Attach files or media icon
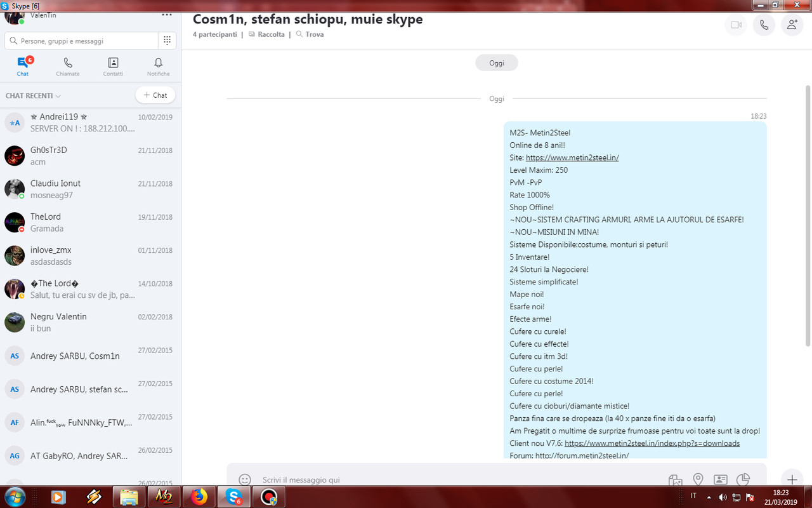 (675, 480)
